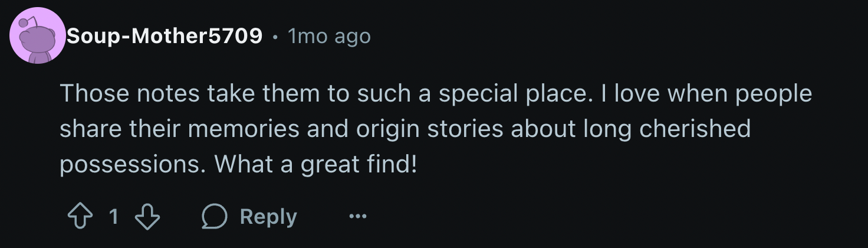868x248 pixels.
Task: Upvote the Soup-Mother5709 comment
Action: point(79,217)
